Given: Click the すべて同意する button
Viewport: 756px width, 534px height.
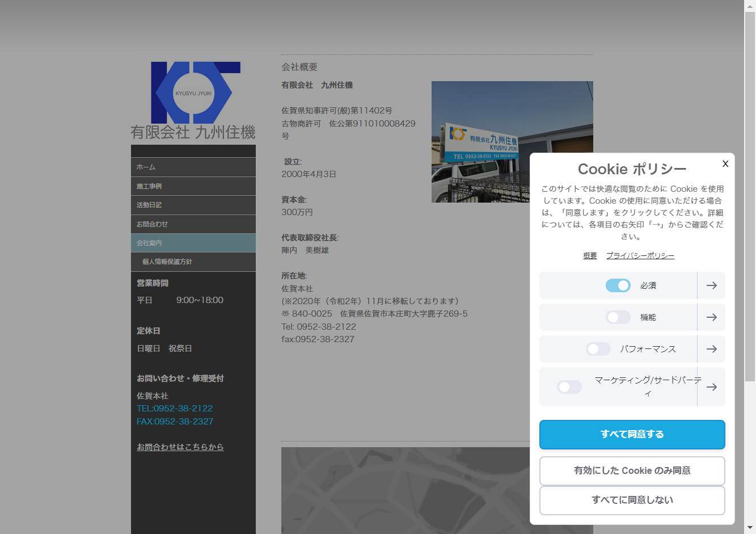Looking at the screenshot, I should coord(632,434).
